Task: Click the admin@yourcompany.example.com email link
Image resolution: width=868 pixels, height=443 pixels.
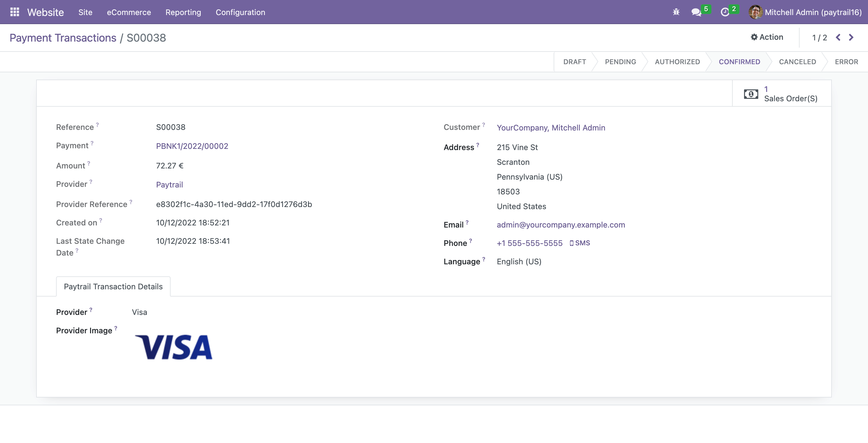Action: coord(561,225)
